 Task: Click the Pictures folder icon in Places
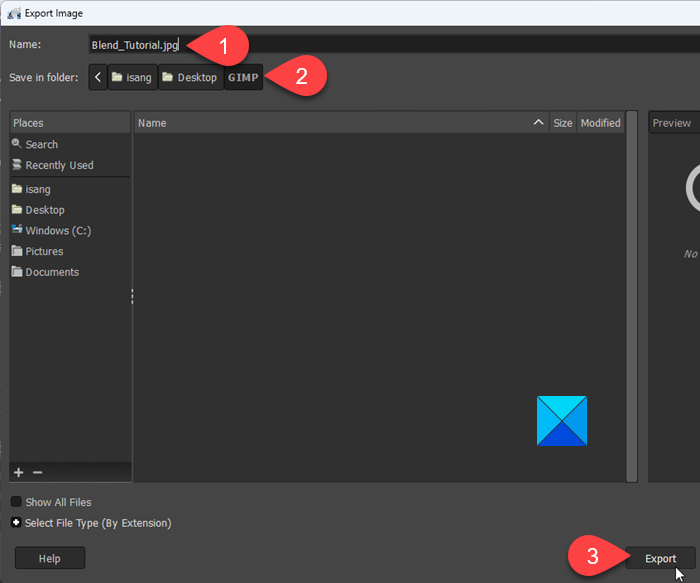pos(17,250)
